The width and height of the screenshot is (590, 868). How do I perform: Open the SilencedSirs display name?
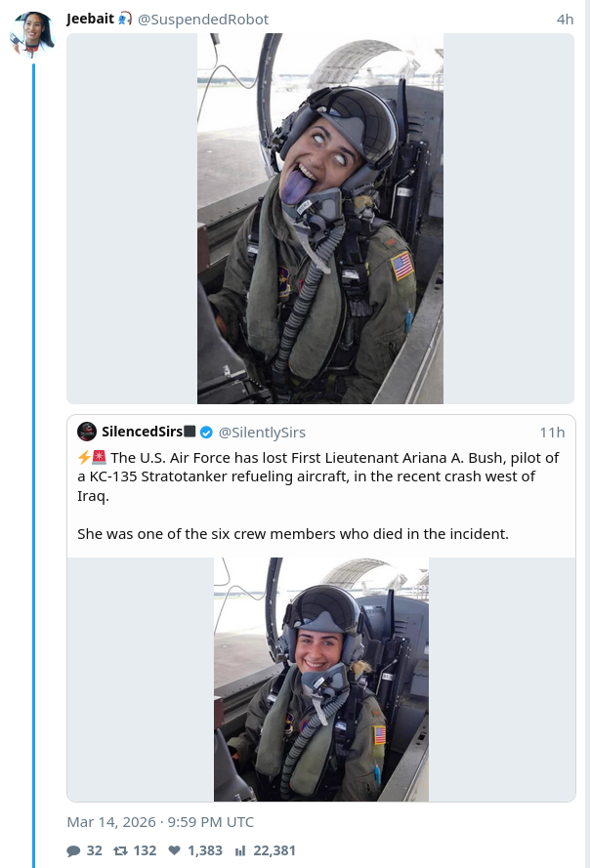click(x=141, y=432)
